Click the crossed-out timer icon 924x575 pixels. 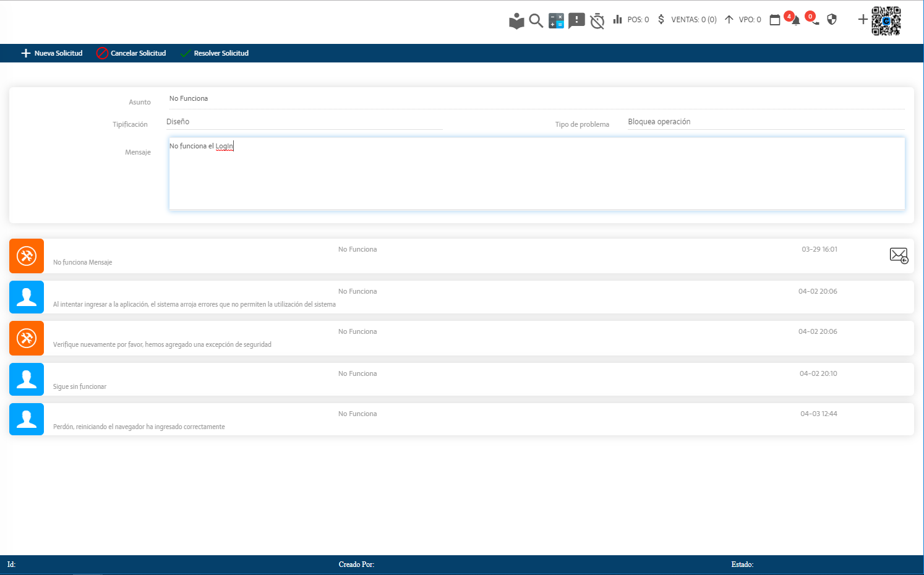597,21
